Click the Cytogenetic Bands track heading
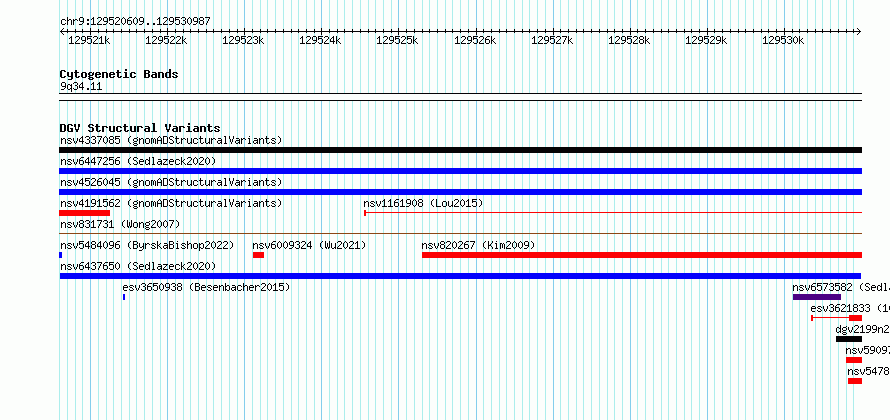Screen dimensions: 890x420 point(119,74)
